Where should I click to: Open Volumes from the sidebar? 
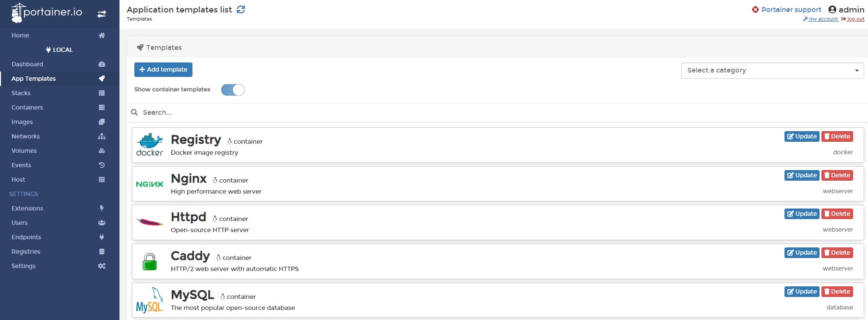(x=24, y=151)
